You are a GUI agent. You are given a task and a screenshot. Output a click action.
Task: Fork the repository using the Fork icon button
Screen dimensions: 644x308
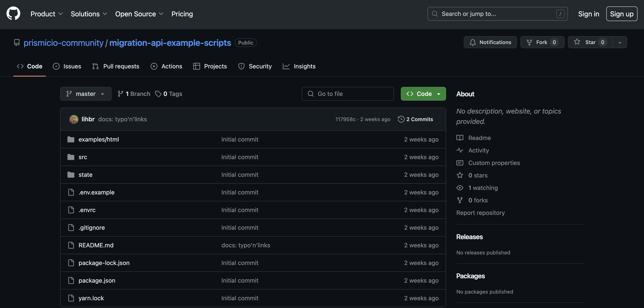542,42
